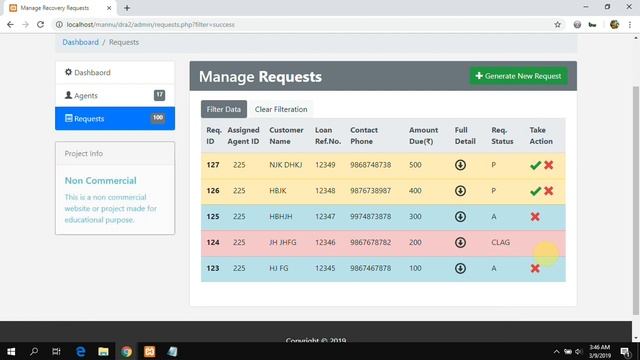640x360 pixels.
Task: Open full detail for request 124
Action: tap(460, 242)
